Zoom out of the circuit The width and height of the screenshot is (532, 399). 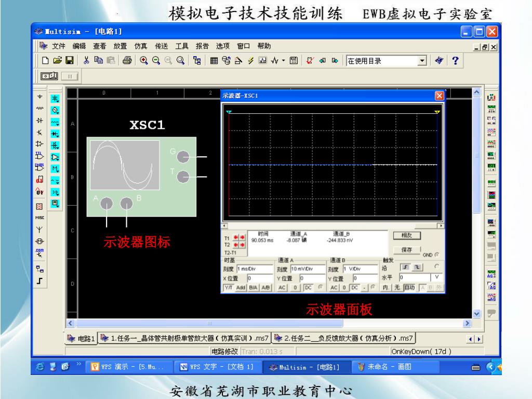point(156,60)
